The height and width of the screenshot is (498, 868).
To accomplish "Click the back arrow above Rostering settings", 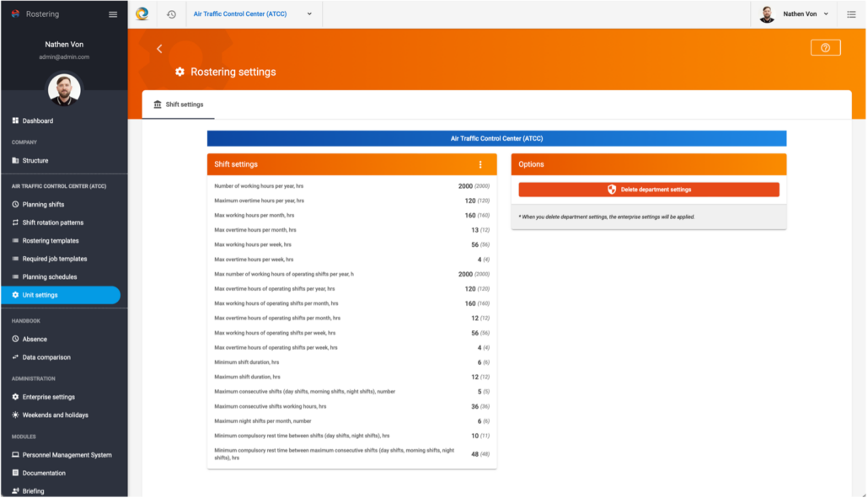I will coord(159,49).
